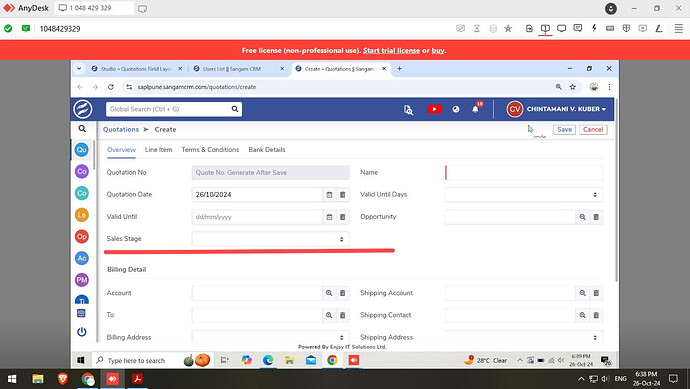Click the document search icon in header
This screenshot has width=690, height=389.
[x=408, y=110]
